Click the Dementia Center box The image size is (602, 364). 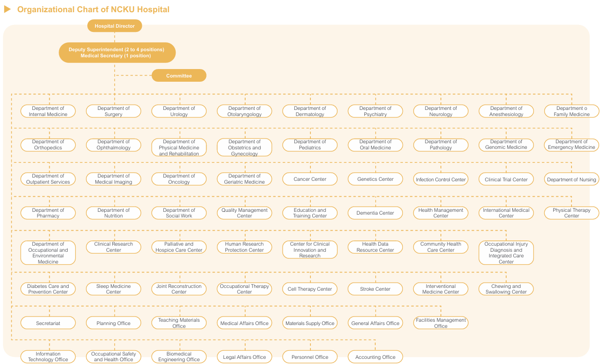(x=376, y=213)
